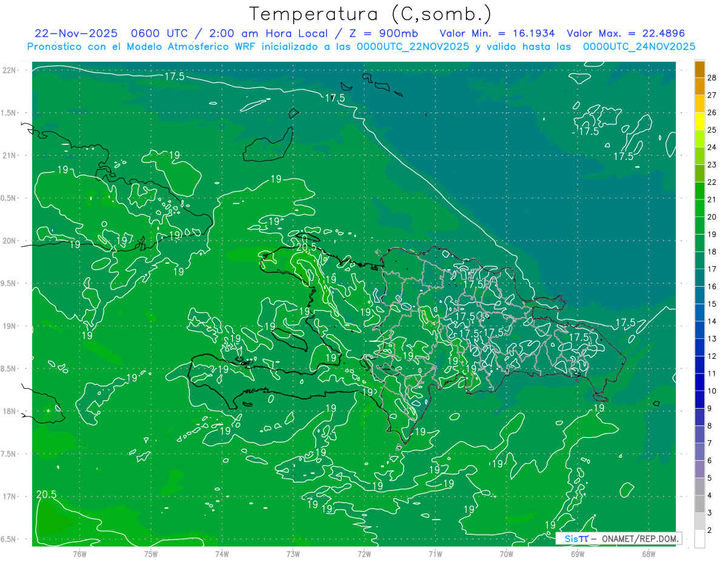728x562 pixels.
Task: Select the date text "22-Nov-2025"
Action: (76, 33)
